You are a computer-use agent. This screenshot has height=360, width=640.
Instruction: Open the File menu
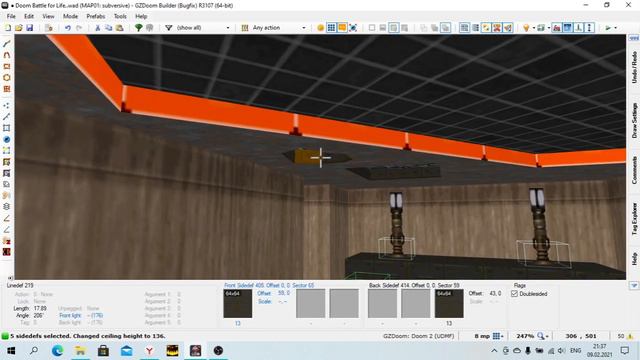coord(11,16)
